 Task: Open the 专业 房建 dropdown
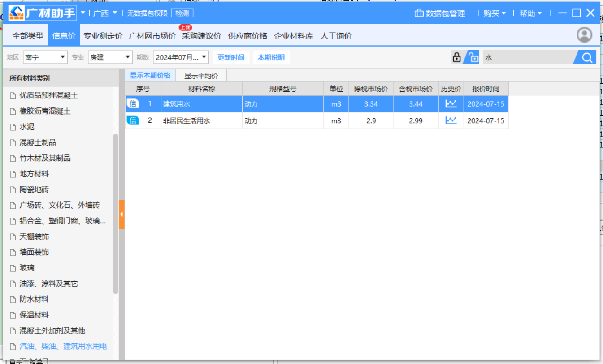[110, 57]
